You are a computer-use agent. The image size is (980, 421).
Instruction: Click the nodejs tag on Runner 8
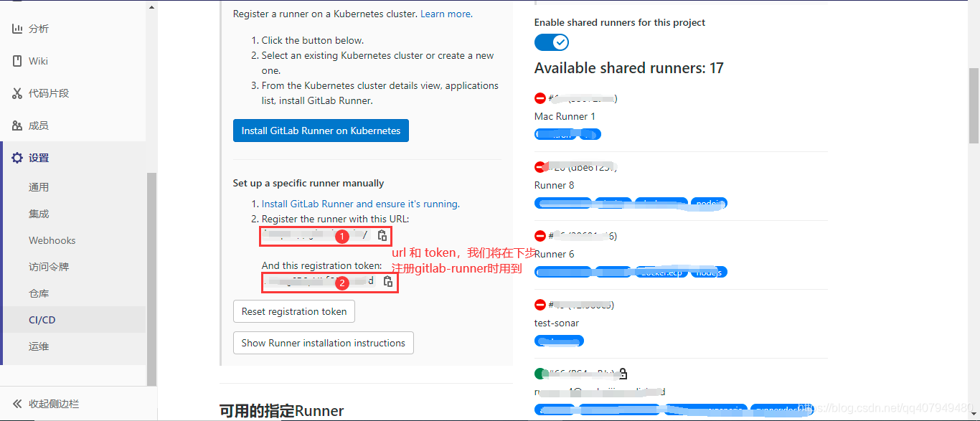pos(710,203)
